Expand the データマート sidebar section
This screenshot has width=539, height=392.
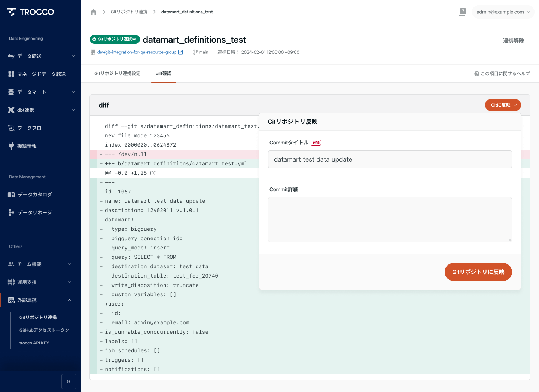click(x=40, y=92)
